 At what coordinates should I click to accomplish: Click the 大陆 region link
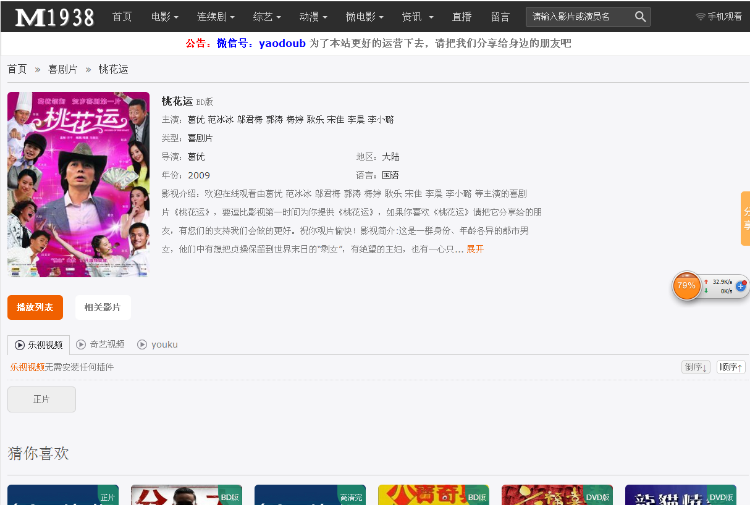click(x=390, y=157)
